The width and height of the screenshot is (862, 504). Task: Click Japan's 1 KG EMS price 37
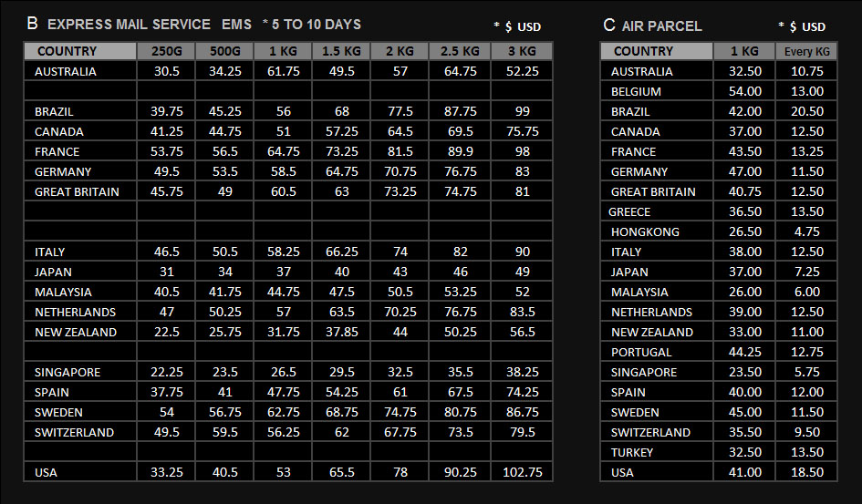[283, 272]
